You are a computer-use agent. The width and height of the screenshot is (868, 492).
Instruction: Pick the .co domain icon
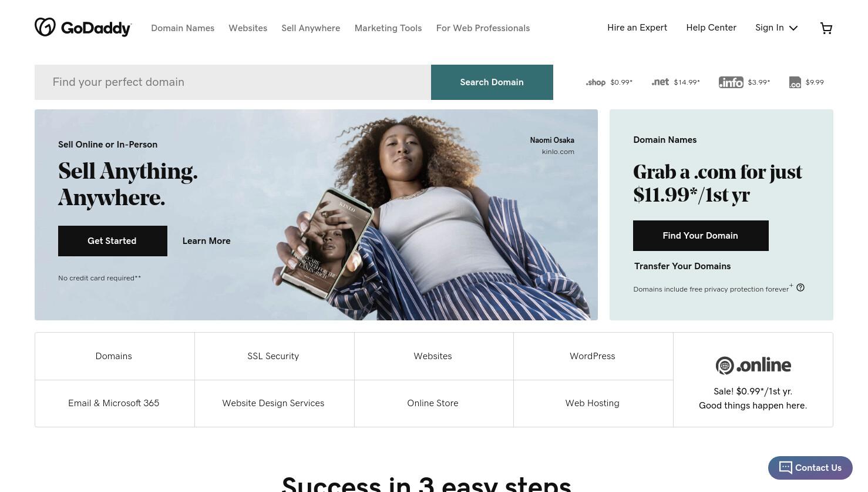pyautogui.click(x=795, y=82)
